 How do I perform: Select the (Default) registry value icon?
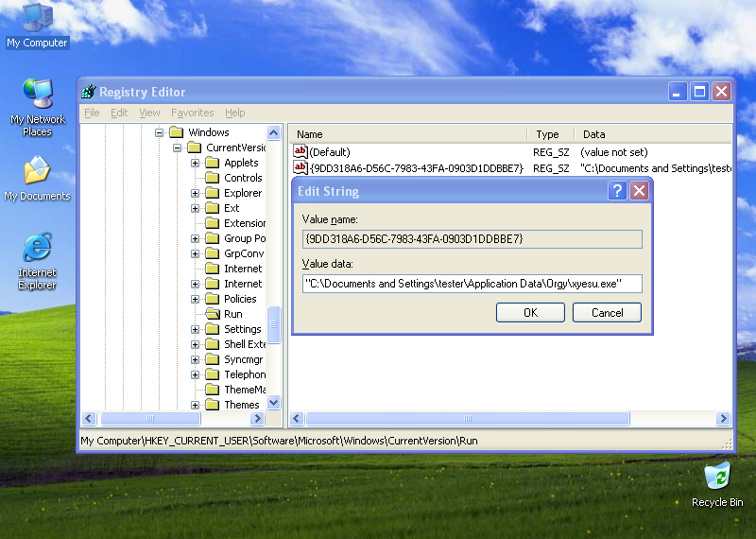(x=301, y=152)
